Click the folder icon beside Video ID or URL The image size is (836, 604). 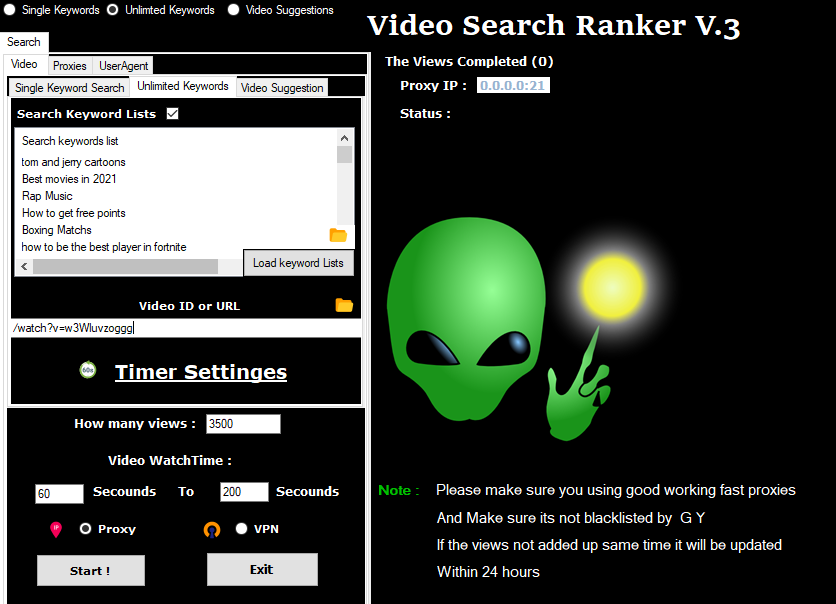click(344, 305)
